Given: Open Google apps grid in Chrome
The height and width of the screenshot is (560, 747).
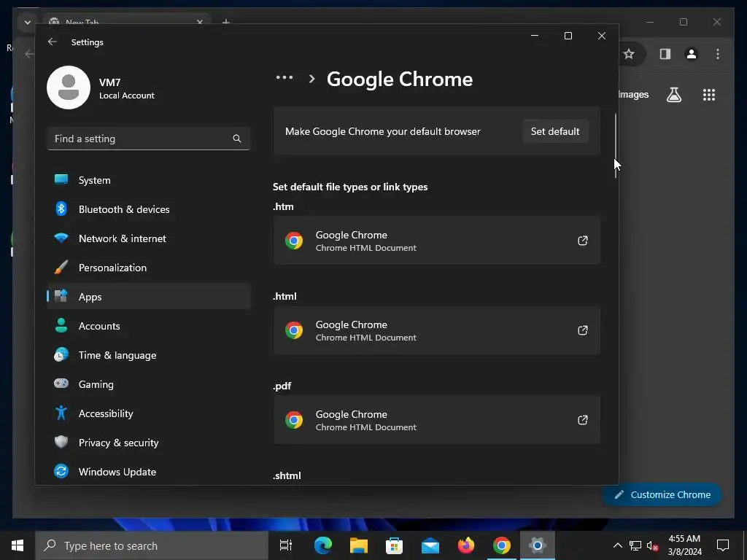Looking at the screenshot, I should coord(709,95).
